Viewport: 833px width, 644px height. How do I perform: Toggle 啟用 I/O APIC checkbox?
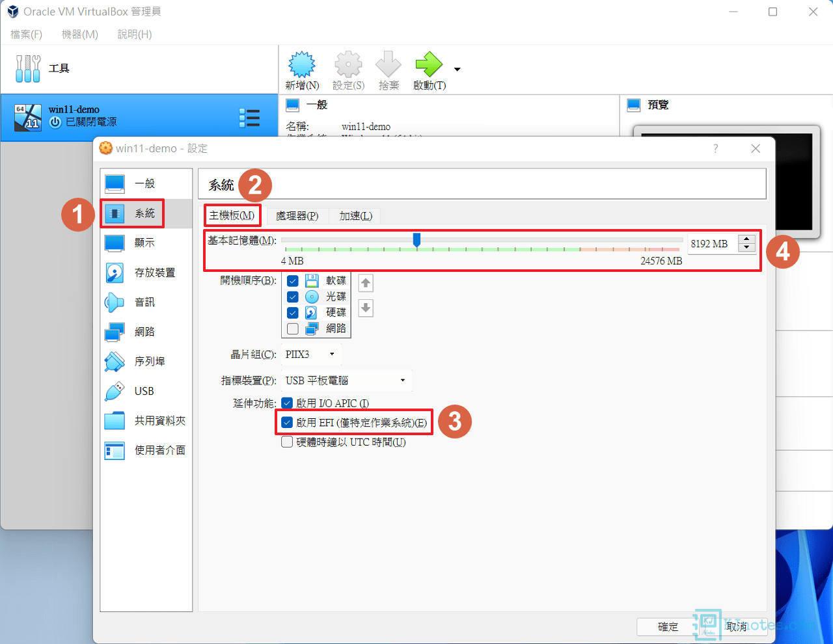point(287,403)
